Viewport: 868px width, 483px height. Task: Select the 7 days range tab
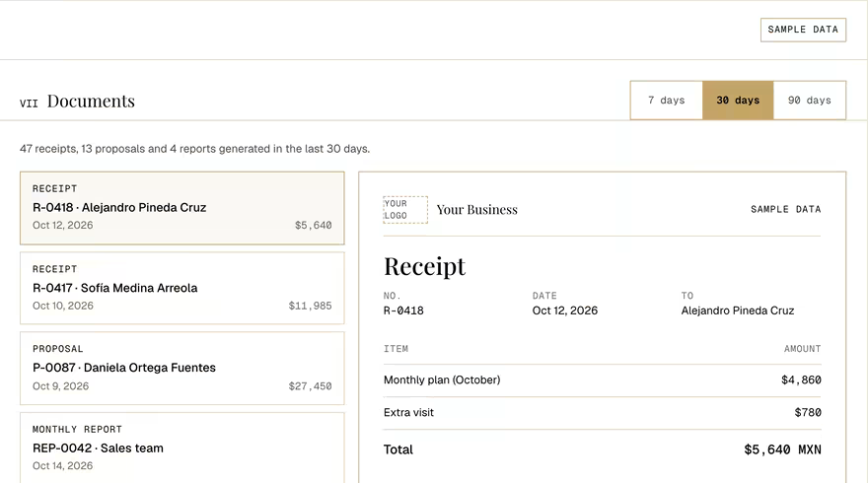pyautogui.click(x=667, y=101)
